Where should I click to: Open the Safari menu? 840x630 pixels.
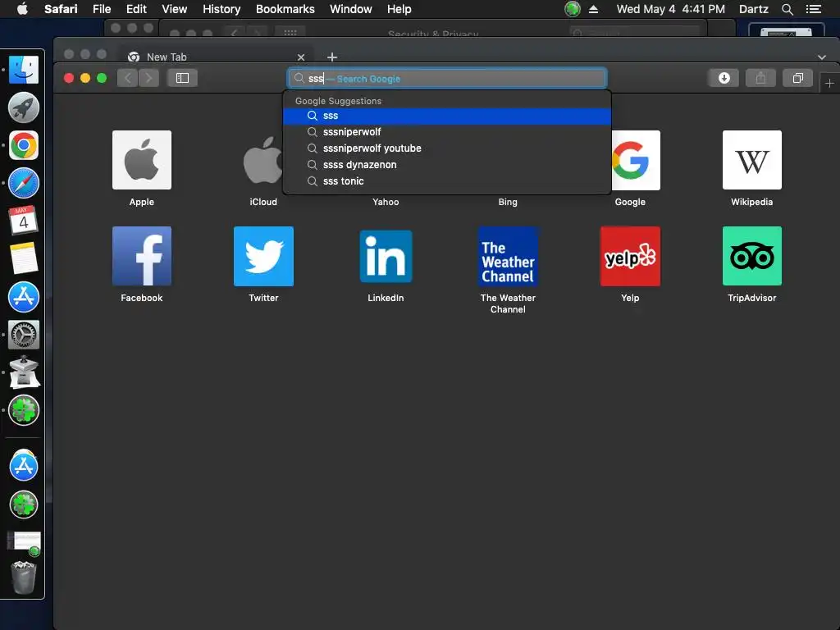tap(61, 9)
